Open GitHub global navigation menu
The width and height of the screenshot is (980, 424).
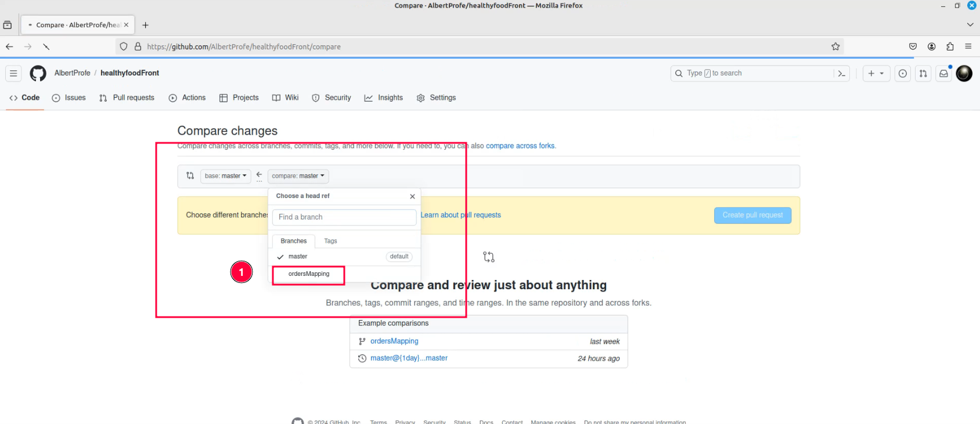(13, 73)
